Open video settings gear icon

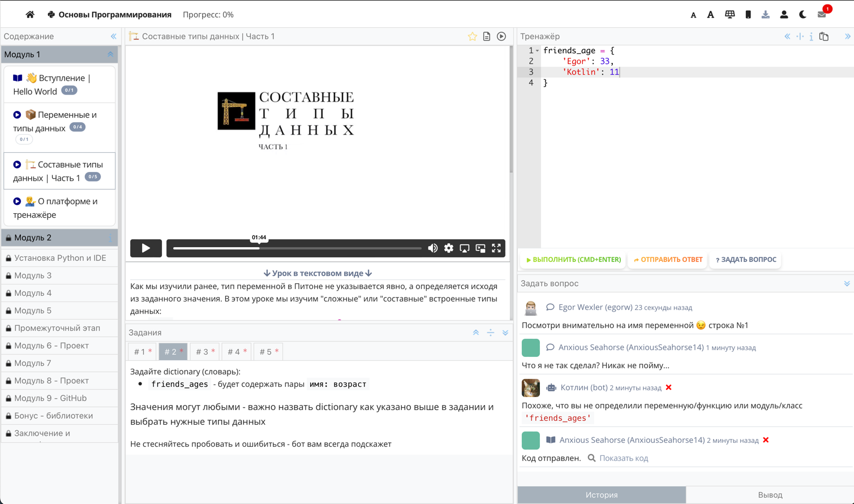pyautogui.click(x=449, y=248)
